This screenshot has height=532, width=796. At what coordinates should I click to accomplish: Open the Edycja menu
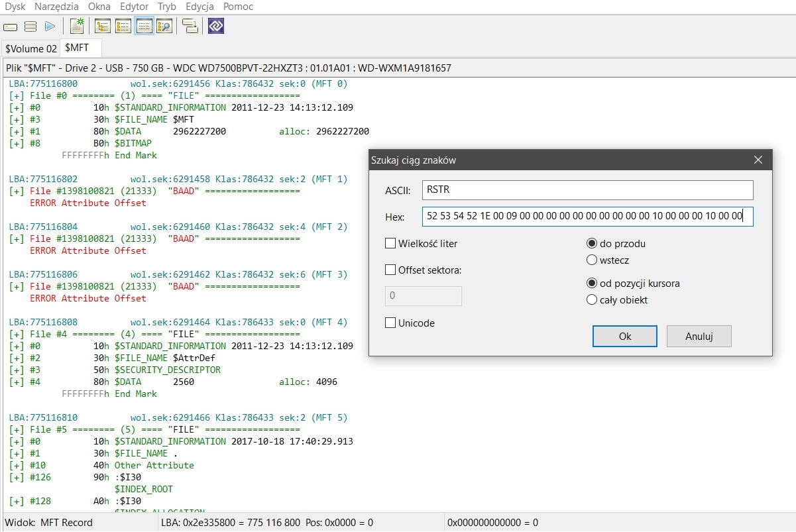[199, 7]
